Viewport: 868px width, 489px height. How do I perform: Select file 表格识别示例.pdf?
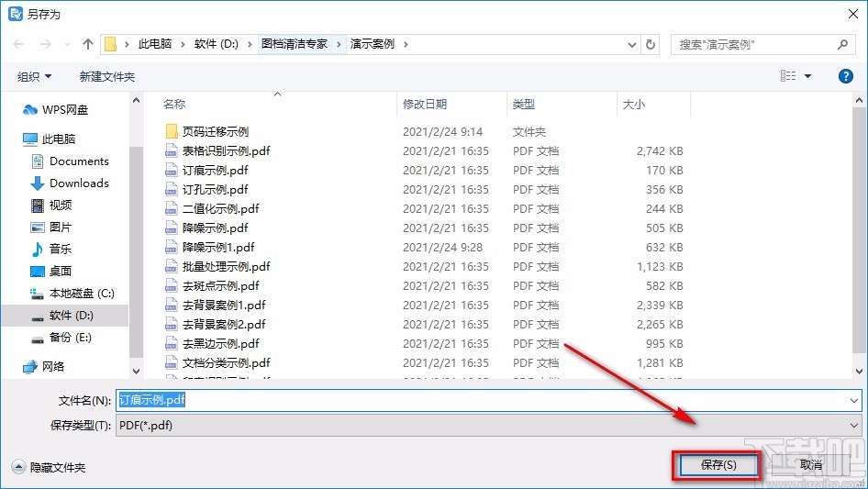pos(226,151)
